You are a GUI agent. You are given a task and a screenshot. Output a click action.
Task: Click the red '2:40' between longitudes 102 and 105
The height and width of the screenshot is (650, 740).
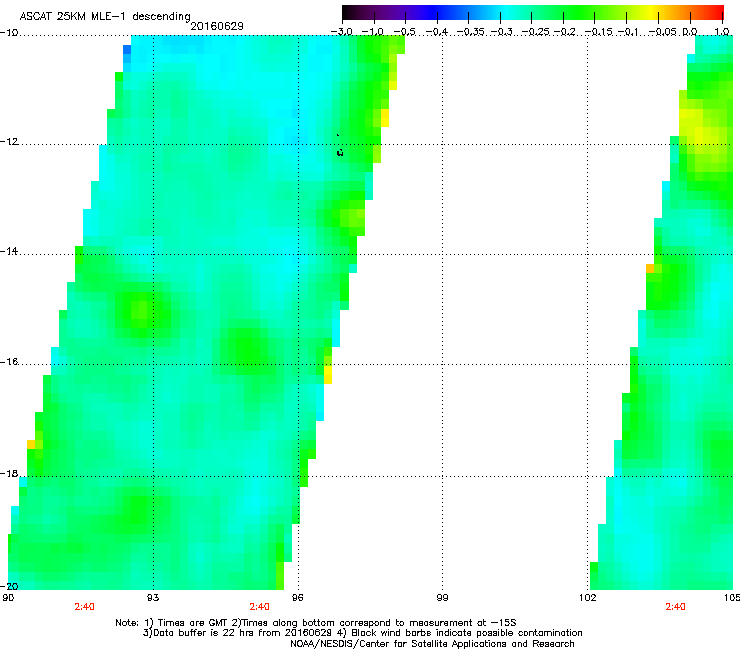click(x=675, y=607)
